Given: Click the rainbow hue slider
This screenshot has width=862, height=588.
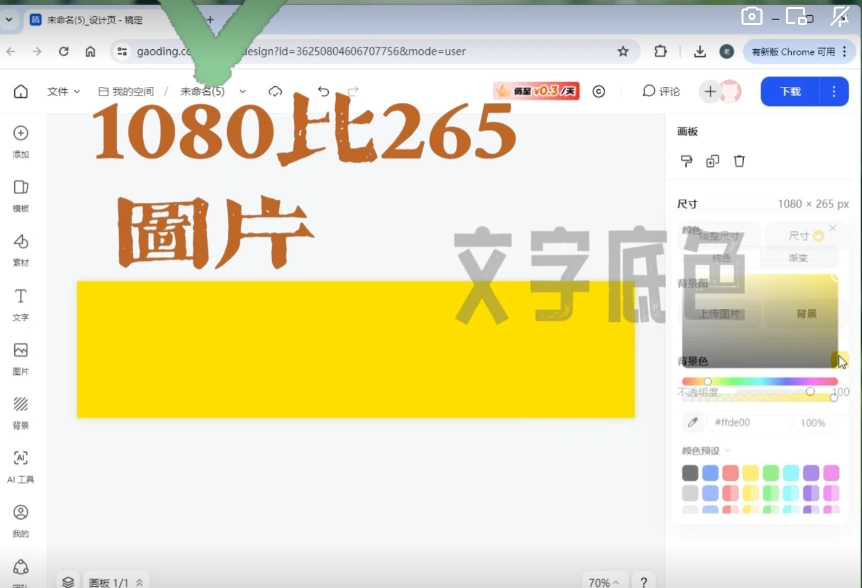Looking at the screenshot, I should click(x=760, y=381).
